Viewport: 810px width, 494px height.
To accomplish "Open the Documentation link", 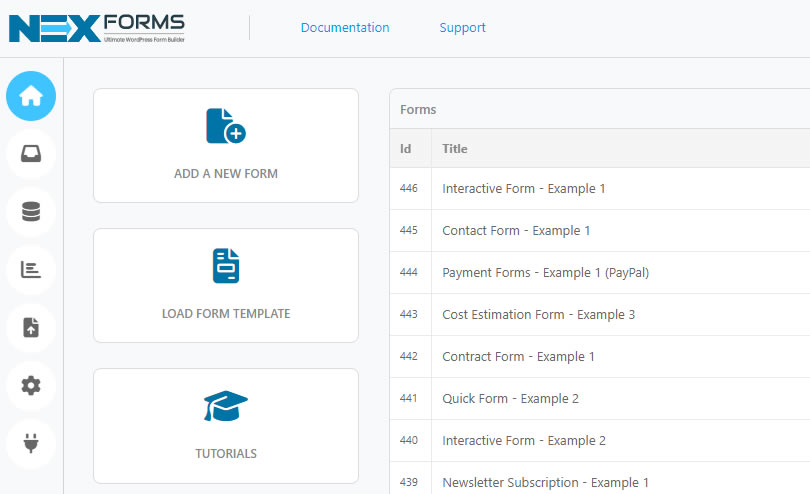I will [345, 27].
